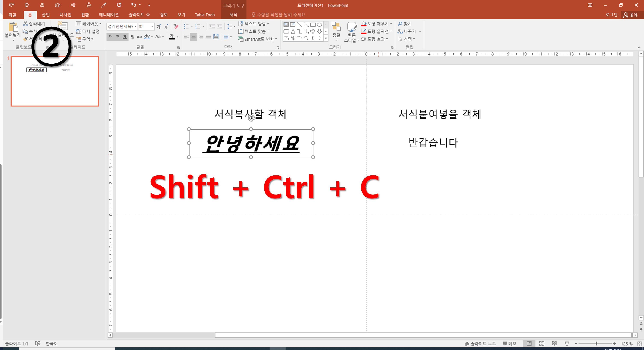Toggle underline formatting button

[124, 37]
